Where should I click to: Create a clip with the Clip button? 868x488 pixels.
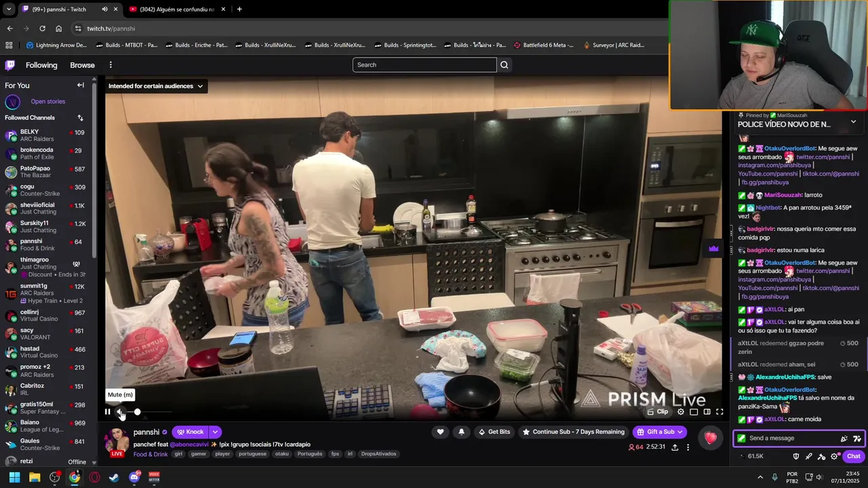pos(658,411)
